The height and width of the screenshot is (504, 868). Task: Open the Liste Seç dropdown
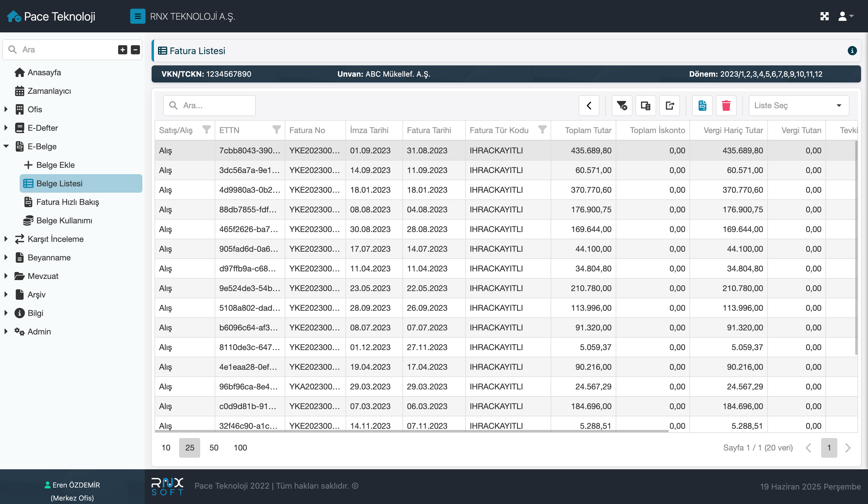[x=799, y=105]
